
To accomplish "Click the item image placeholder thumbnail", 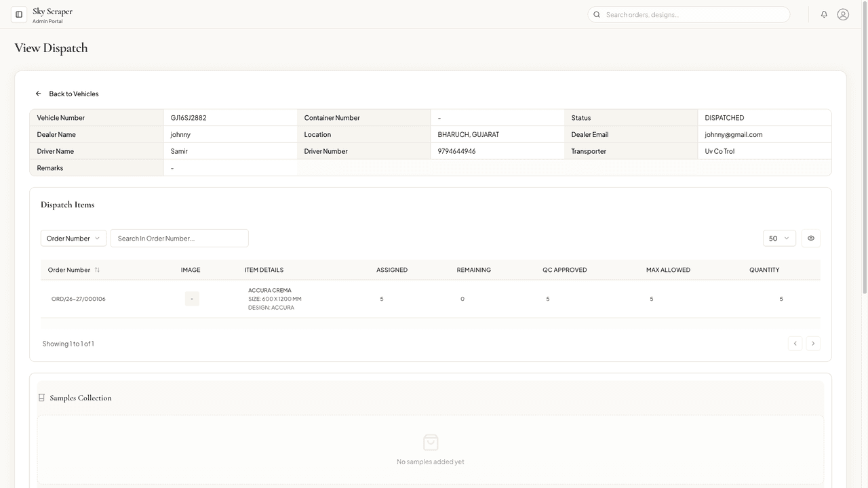I will [x=192, y=299].
